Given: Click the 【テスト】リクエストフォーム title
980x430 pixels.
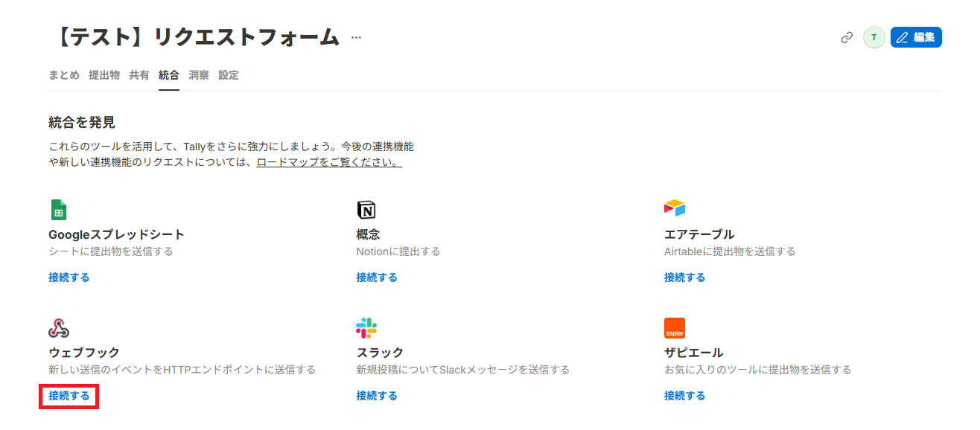Looking at the screenshot, I should [x=196, y=37].
